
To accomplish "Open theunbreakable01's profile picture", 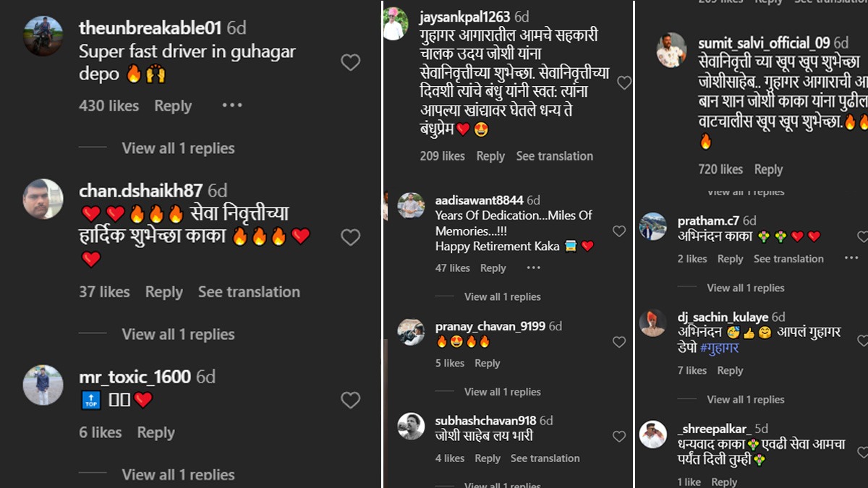I will coord(43,36).
